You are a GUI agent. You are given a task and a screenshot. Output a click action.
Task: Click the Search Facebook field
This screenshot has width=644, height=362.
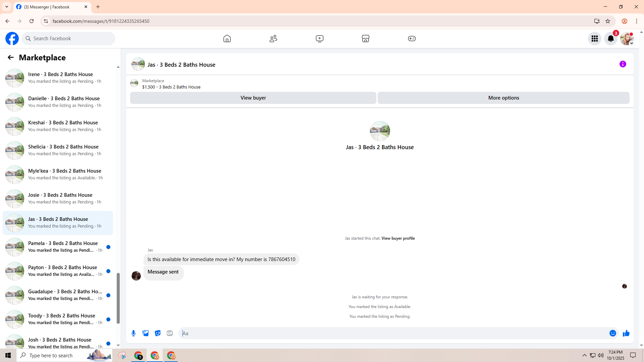coord(69,39)
